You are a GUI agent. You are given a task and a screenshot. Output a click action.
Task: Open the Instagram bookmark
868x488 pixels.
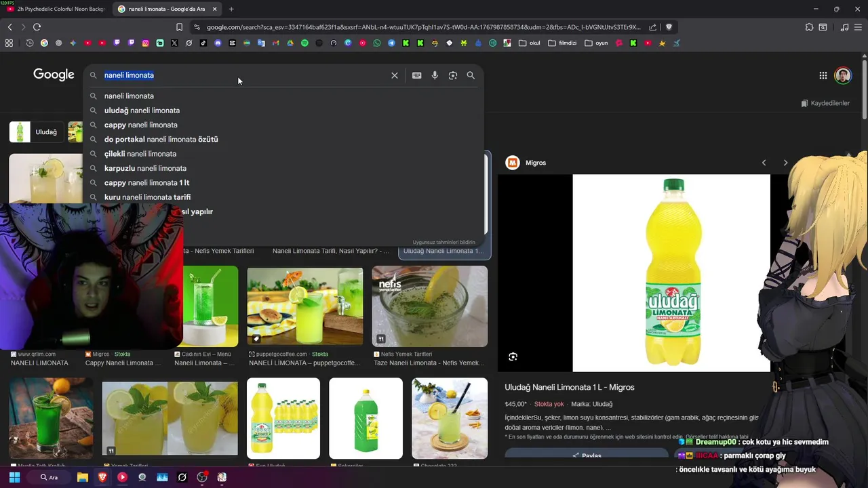[x=145, y=43]
